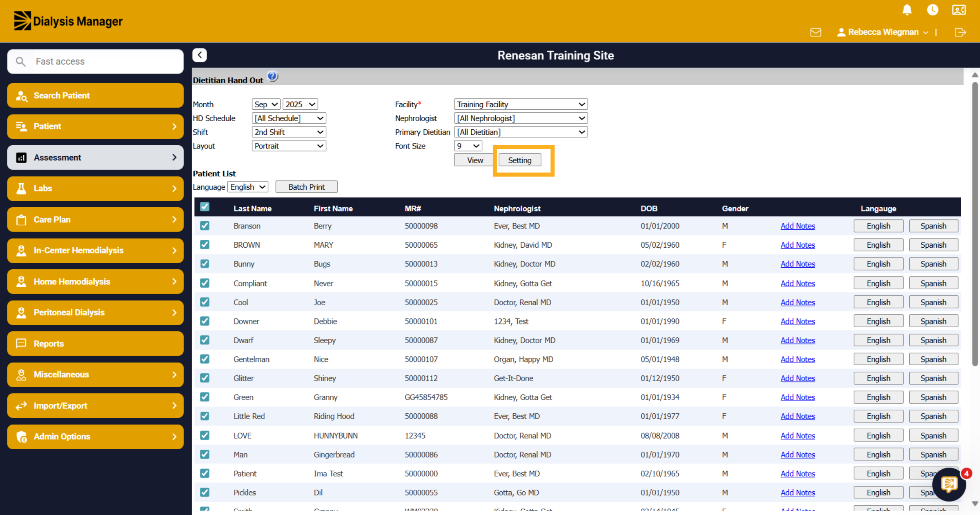Click the Care Plan clipboard icon

click(21, 220)
